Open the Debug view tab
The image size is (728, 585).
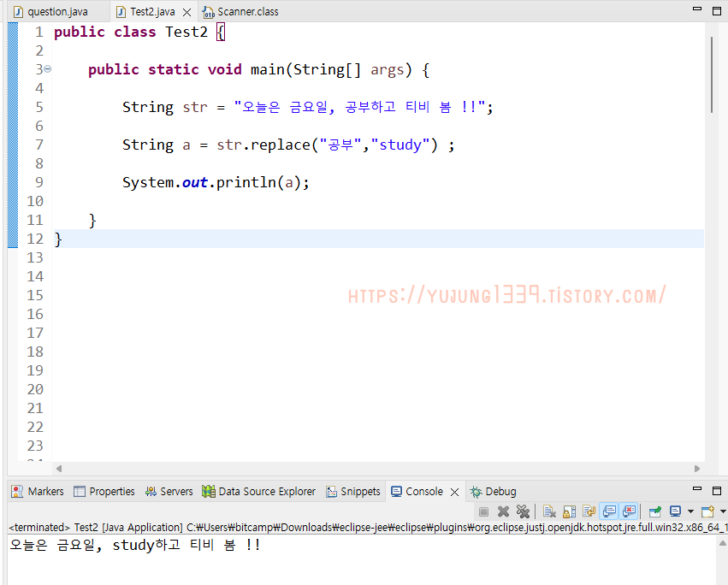tap(493, 491)
